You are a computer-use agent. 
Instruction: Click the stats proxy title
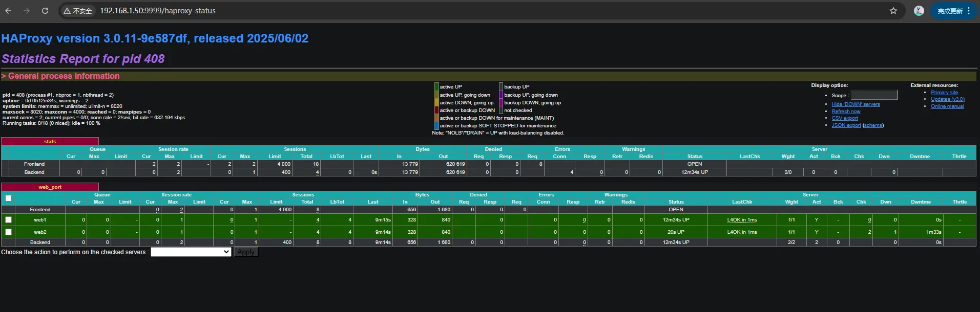point(50,142)
